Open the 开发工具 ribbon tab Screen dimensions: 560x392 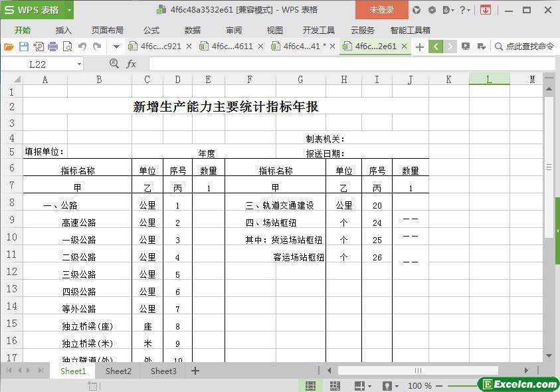point(319,31)
